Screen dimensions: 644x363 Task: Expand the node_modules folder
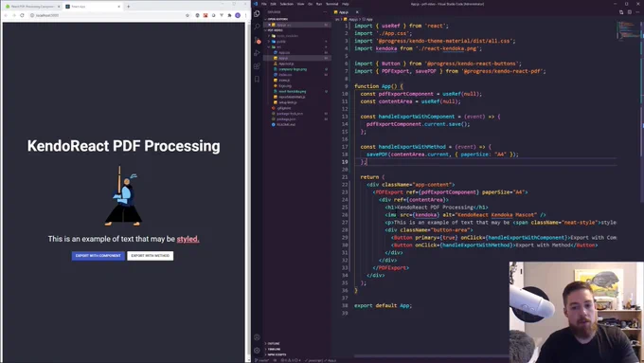297,36
